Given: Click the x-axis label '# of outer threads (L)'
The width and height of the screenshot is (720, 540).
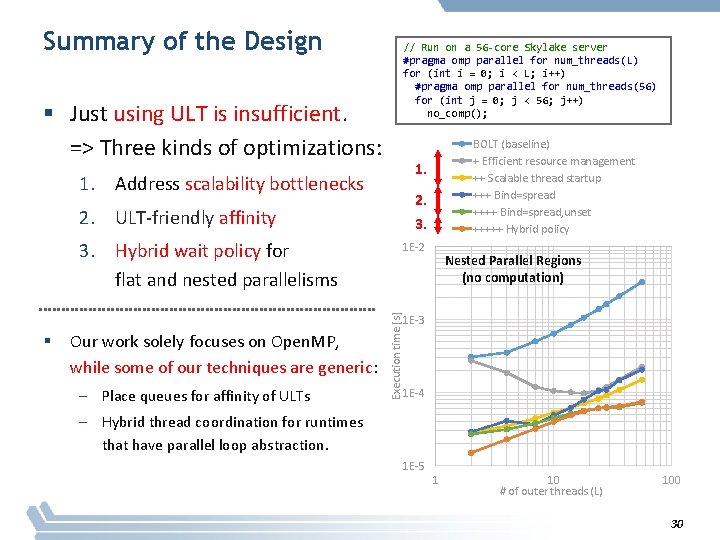Looking at the screenshot, I should tap(551, 491).
